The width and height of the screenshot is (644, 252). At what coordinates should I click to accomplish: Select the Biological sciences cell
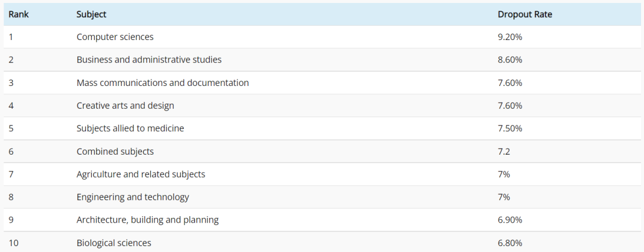[114, 243]
